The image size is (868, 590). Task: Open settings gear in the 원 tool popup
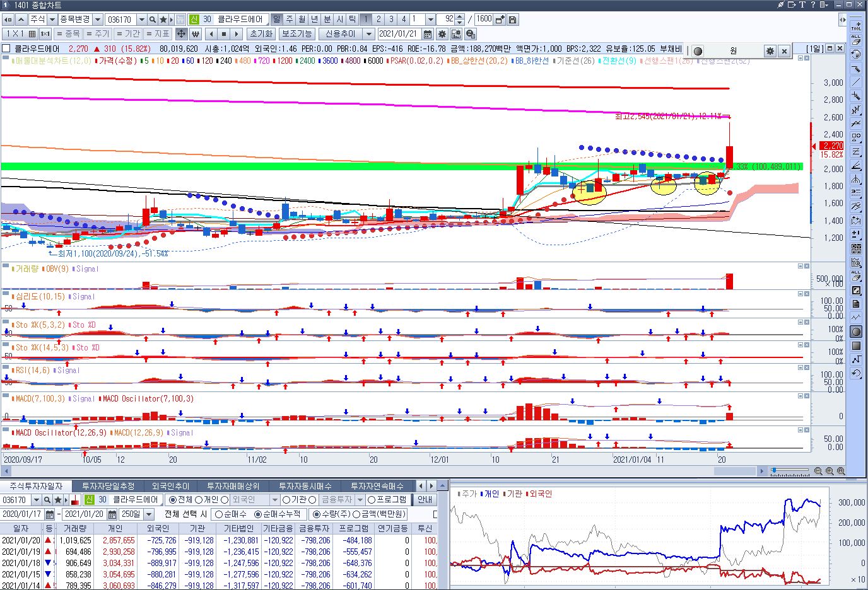770,51
